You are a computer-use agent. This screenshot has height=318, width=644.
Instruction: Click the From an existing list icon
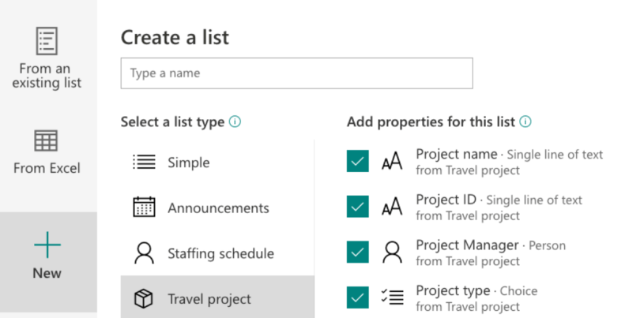tap(47, 41)
